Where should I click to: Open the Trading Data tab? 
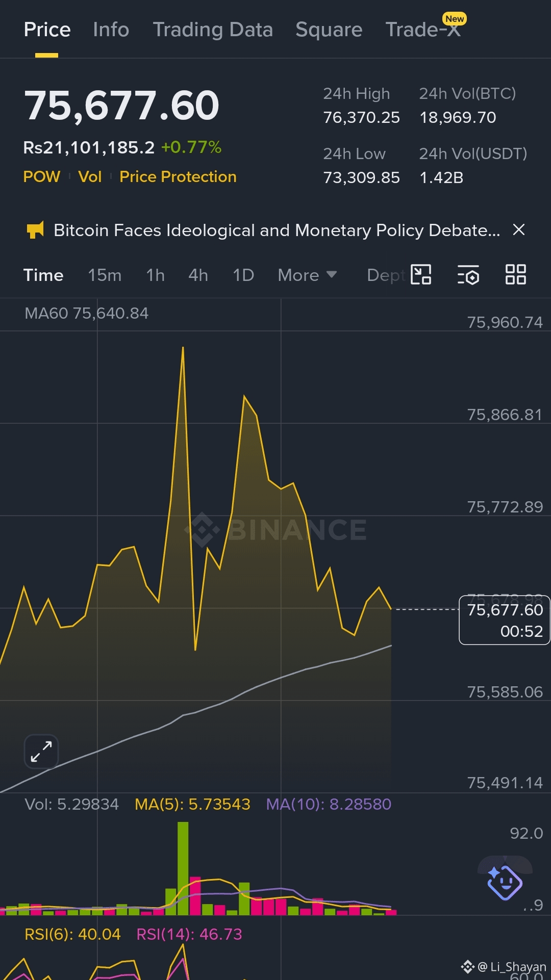pos(213,30)
